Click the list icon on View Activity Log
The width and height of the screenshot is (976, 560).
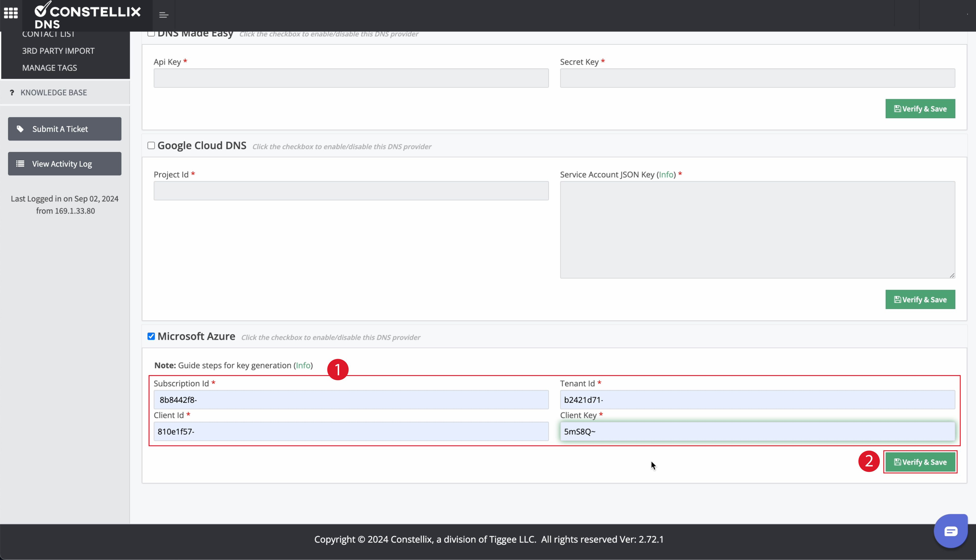(20, 164)
